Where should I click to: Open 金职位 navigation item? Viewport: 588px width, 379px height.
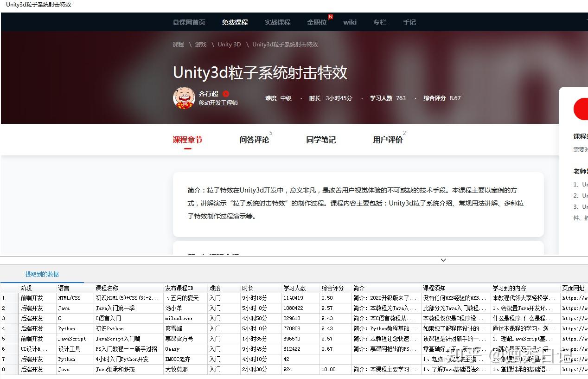pos(317,22)
